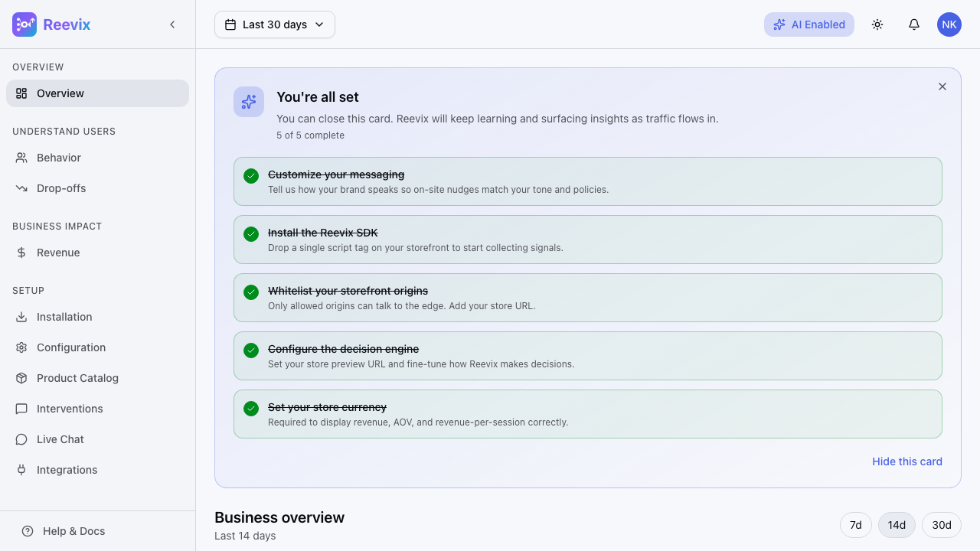Switch to the Overview section

click(60, 93)
